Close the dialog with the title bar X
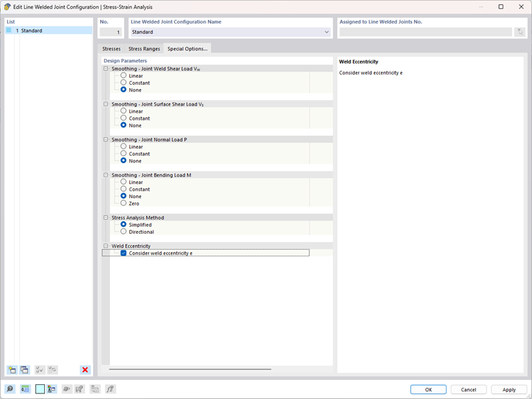Screen dimensions: 532x399 [x=521, y=7]
